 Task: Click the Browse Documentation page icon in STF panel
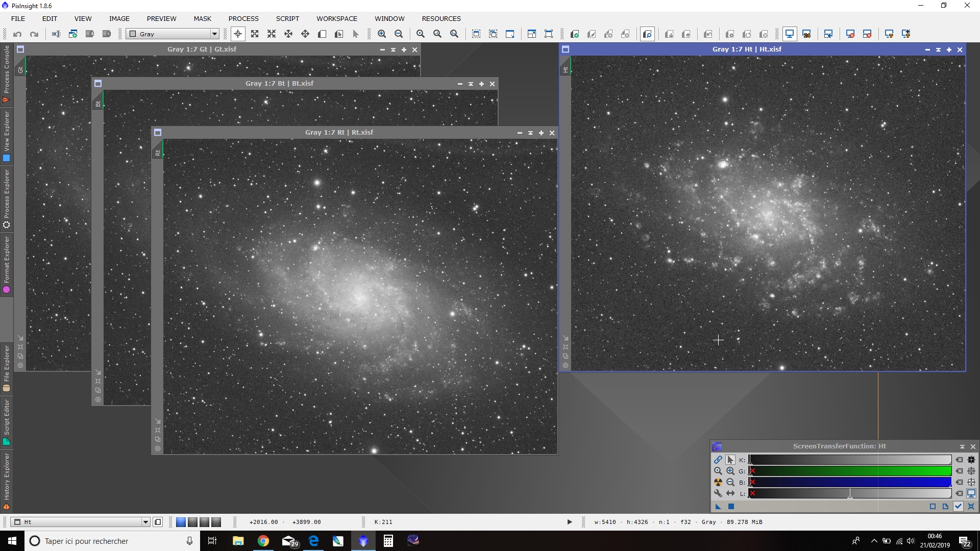946,507
